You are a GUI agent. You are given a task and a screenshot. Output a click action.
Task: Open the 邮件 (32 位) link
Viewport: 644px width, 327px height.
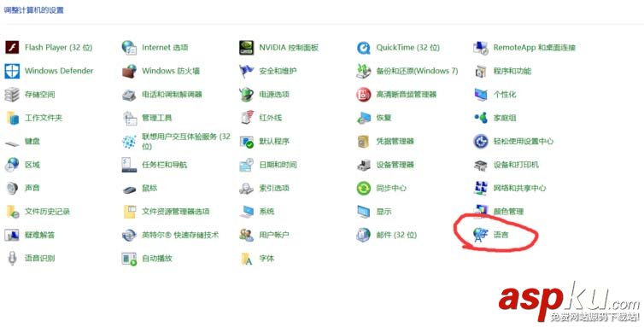[x=396, y=235]
